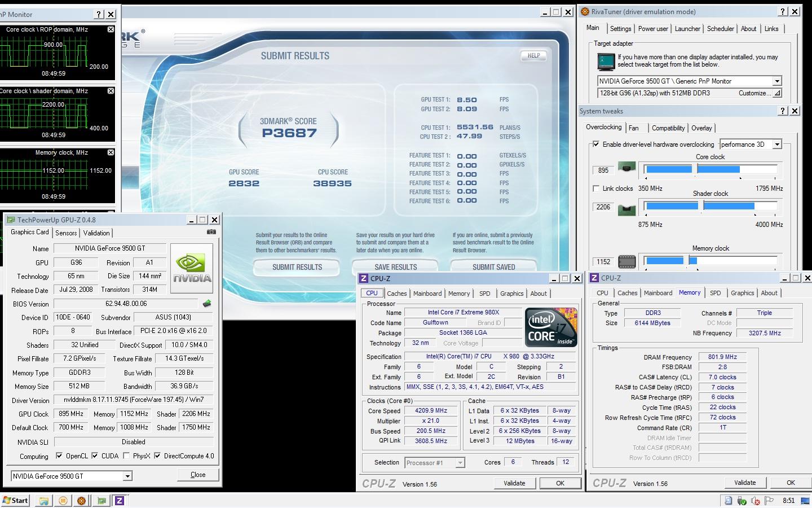812x508 pixels.
Task: Expand the Customize arrow button
Action: click(776, 93)
